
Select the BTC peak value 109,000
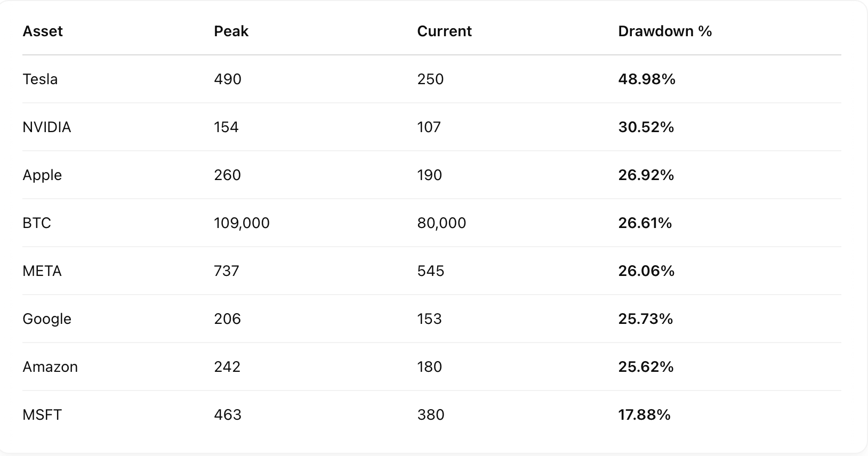242,223
